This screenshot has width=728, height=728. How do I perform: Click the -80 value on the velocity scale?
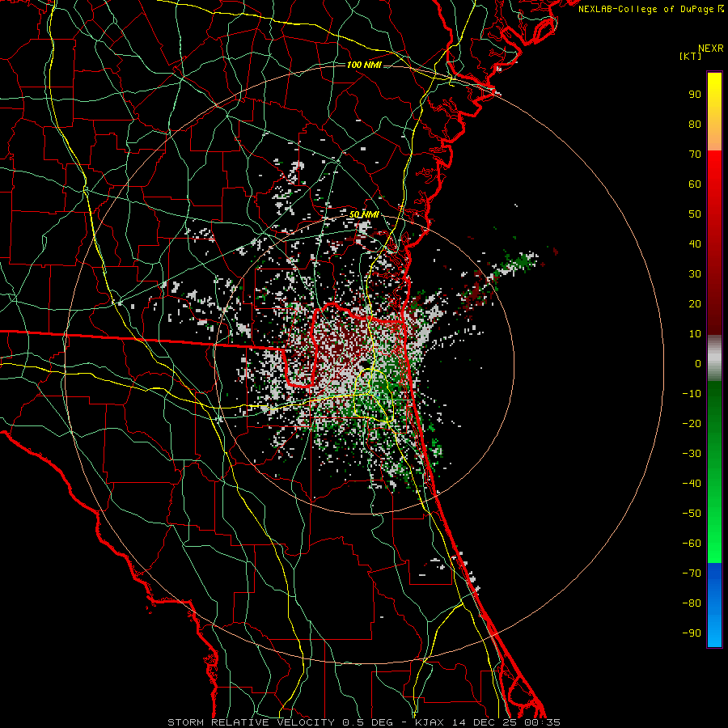pyautogui.click(x=692, y=603)
